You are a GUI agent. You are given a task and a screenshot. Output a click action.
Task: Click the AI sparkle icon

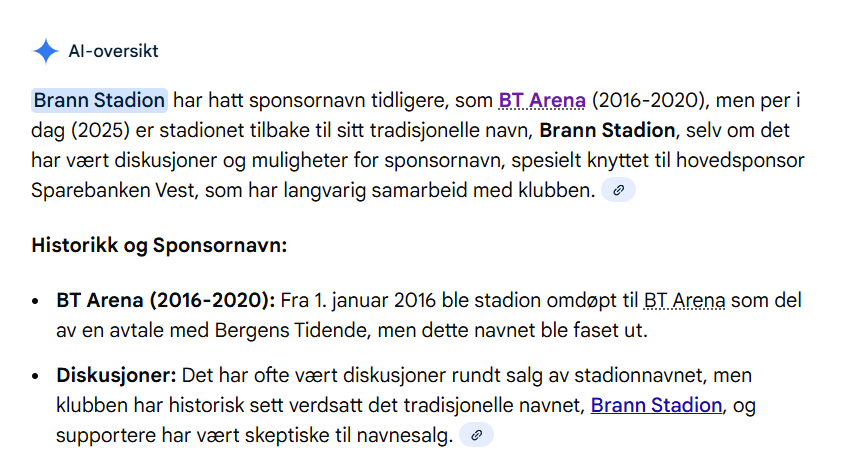click(46, 51)
